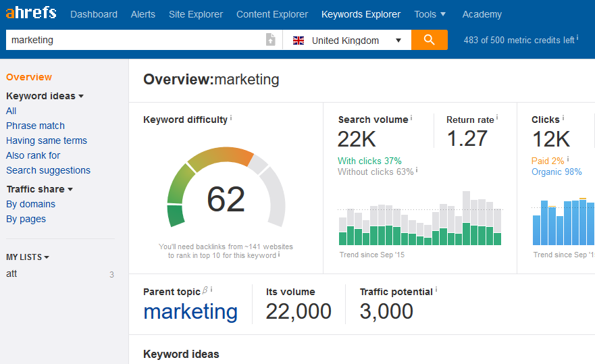
Task: Open Content Explorer from the navigation bar
Action: point(272,14)
